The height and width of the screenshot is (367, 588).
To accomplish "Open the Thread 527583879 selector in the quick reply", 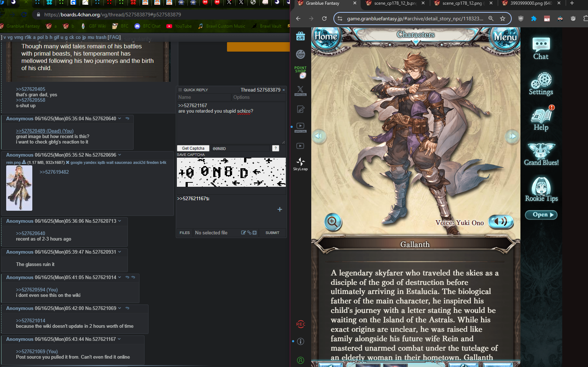I will pos(260,90).
